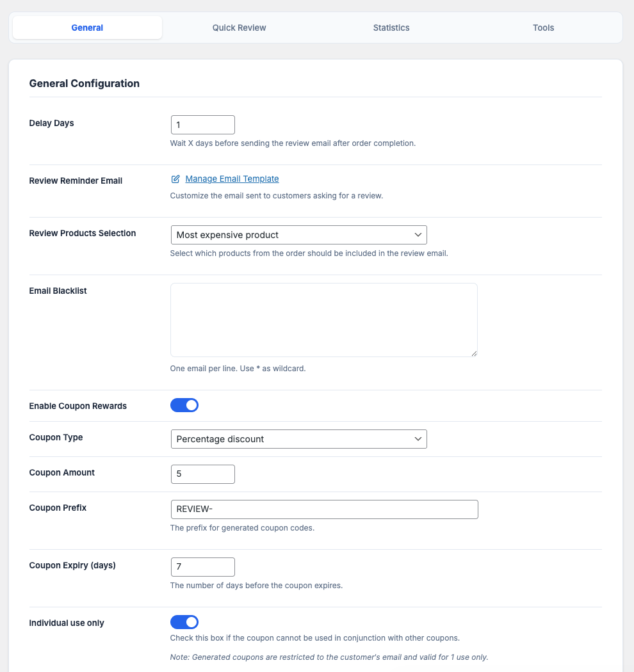This screenshot has width=634, height=672.
Task: Select the Coupon Expiry days field
Action: (202, 567)
